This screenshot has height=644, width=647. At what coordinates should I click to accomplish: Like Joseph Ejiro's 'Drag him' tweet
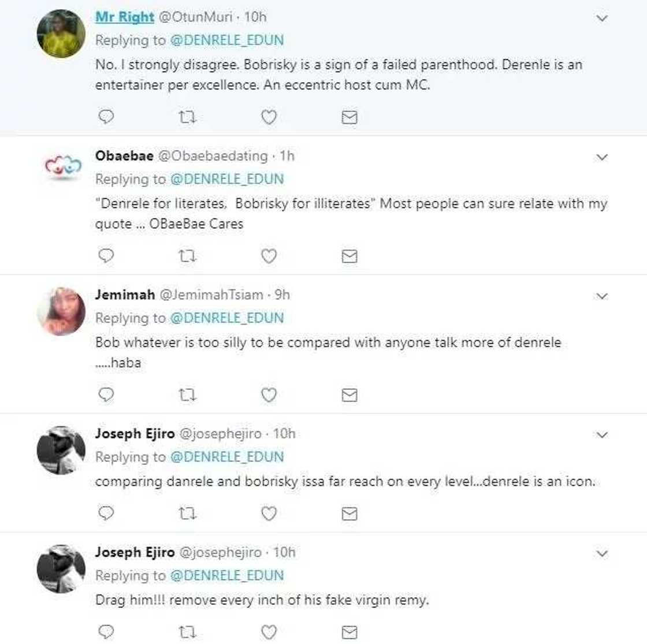click(x=269, y=632)
